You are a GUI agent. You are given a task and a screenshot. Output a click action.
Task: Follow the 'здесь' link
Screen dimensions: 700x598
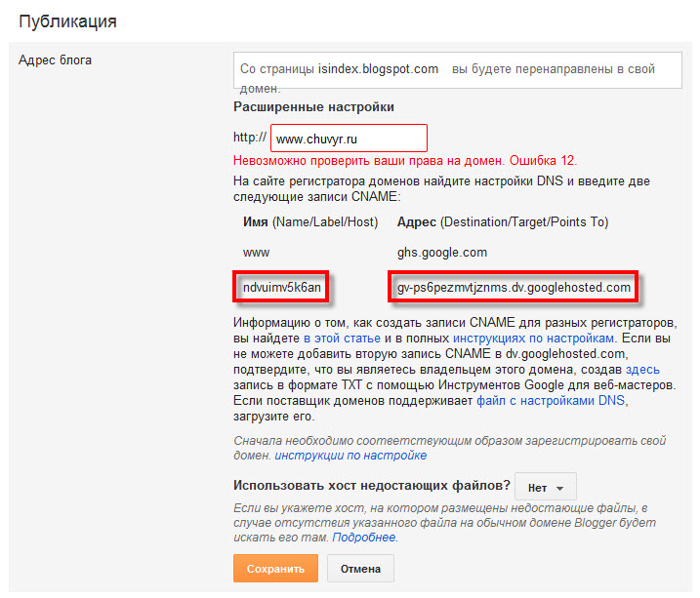point(642,369)
